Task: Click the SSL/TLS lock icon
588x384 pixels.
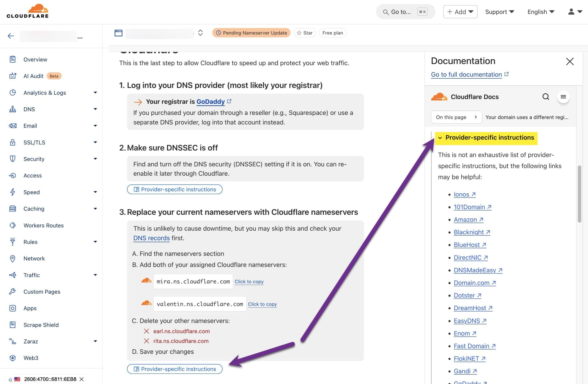Action: 13,142
